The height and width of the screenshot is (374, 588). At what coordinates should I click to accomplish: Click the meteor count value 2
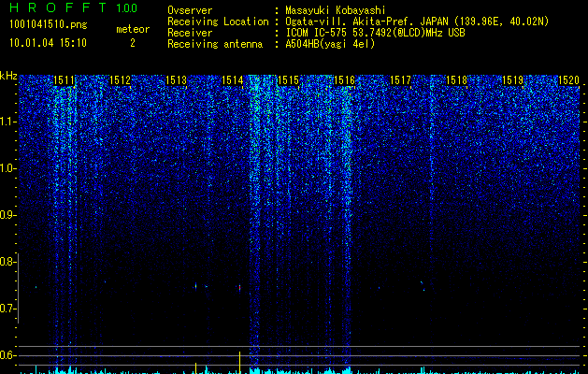[x=133, y=43]
